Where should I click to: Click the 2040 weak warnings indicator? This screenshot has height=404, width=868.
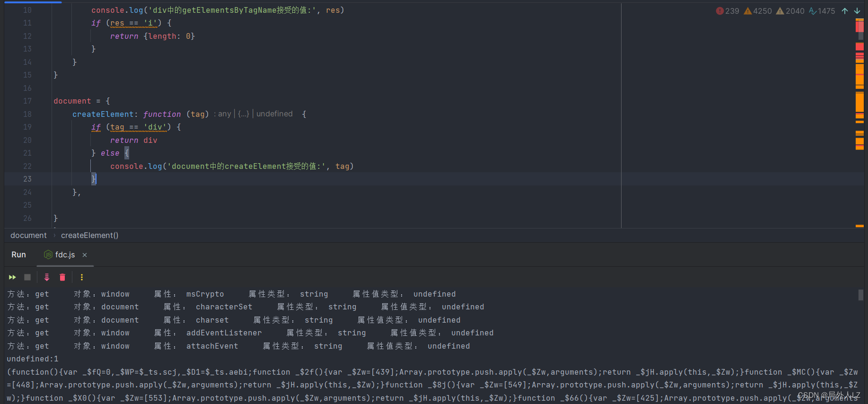click(x=790, y=11)
